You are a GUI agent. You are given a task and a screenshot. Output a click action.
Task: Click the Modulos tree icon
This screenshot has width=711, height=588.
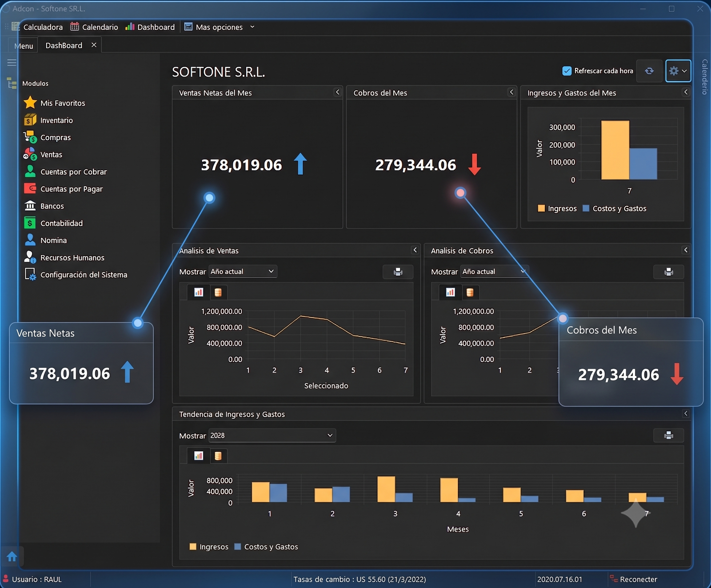[x=12, y=83]
